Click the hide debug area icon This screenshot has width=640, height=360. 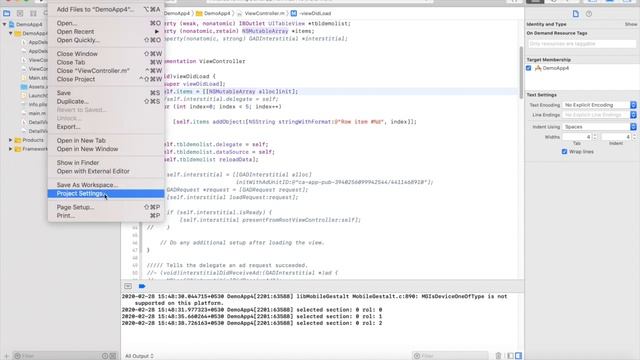128,286
